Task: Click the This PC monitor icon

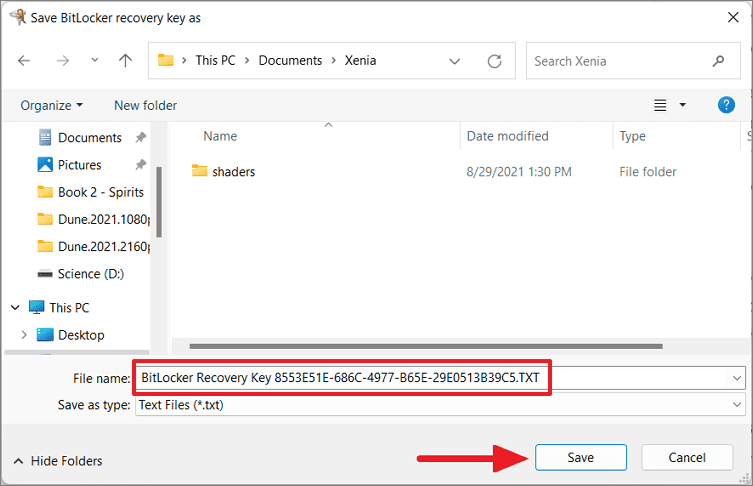Action: click(36, 307)
